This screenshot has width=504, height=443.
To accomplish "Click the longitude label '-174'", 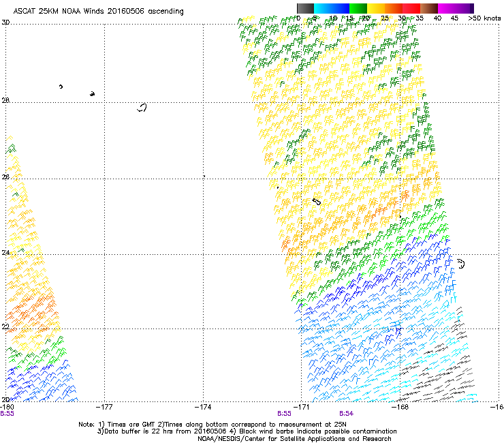I will [203, 407].
